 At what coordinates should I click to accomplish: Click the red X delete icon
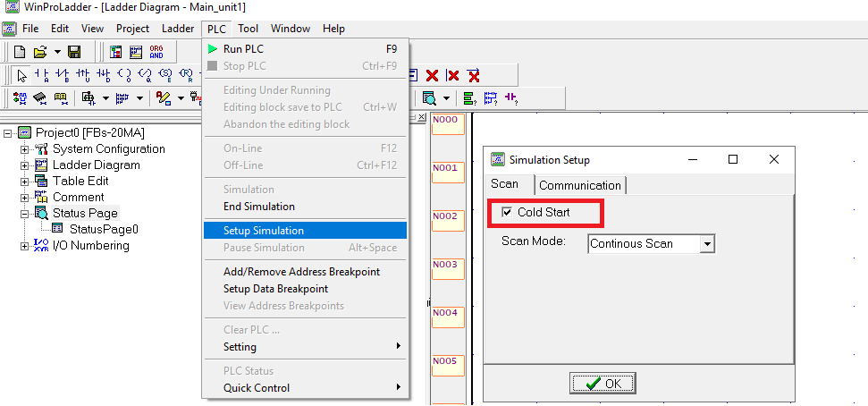tap(432, 75)
